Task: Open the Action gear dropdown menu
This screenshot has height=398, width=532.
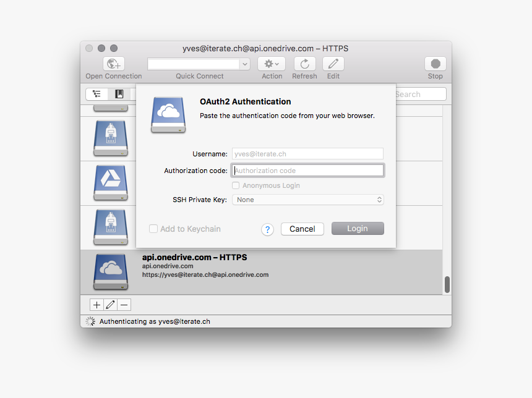Action: tap(272, 63)
